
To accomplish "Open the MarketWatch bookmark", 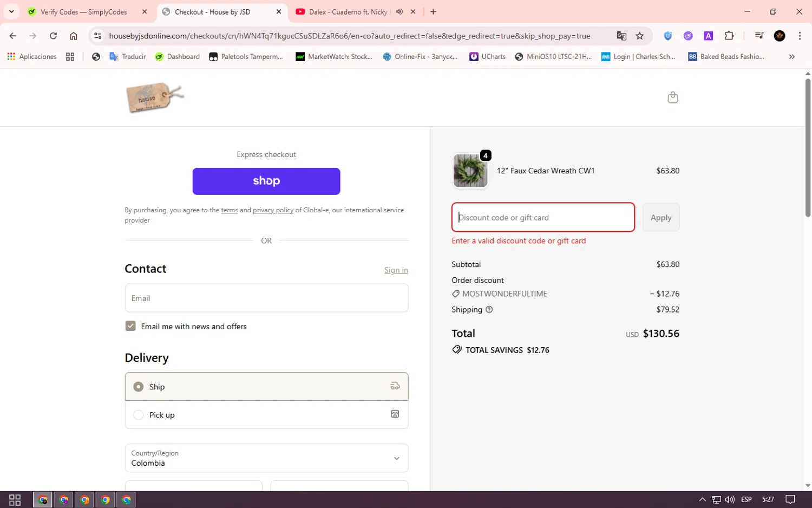I will tap(334, 56).
